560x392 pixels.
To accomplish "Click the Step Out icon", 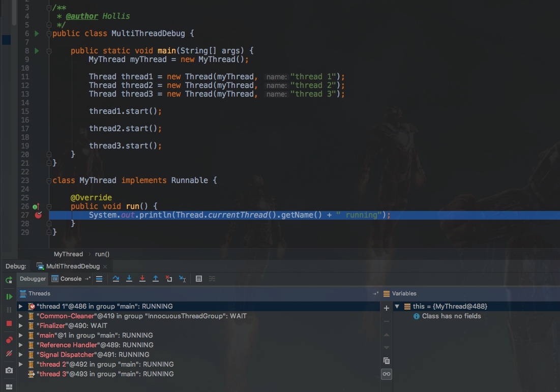I will [156, 279].
